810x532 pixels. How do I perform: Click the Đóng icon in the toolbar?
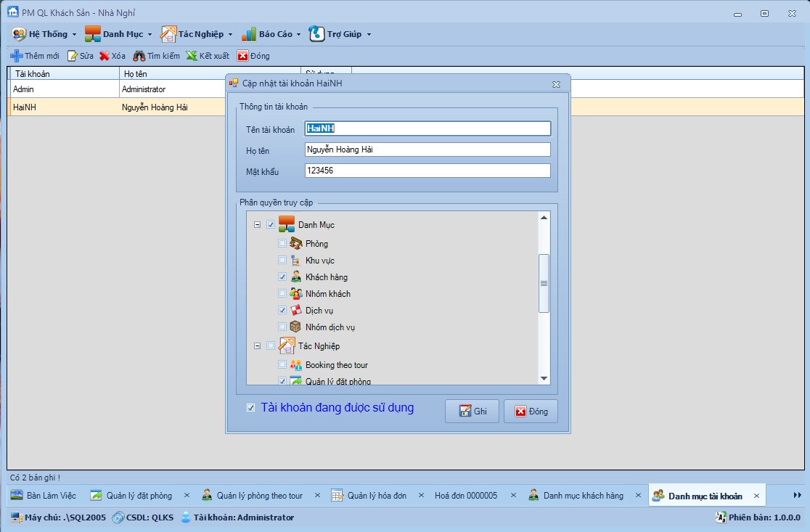coord(243,56)
